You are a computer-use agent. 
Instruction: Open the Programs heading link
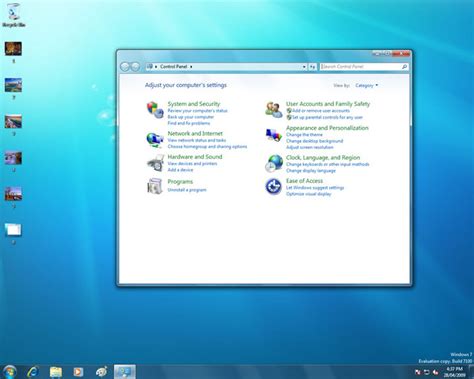click(180, 182)
